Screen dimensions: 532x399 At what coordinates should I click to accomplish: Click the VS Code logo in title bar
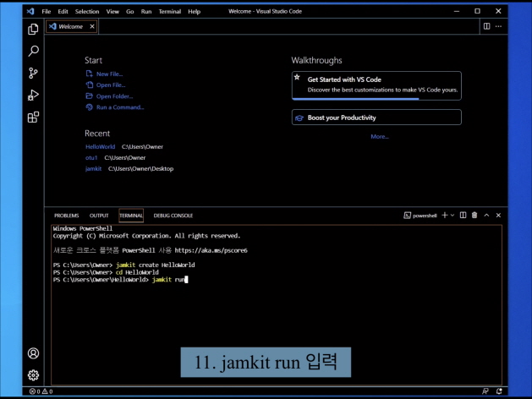click(x=30, y=11)
